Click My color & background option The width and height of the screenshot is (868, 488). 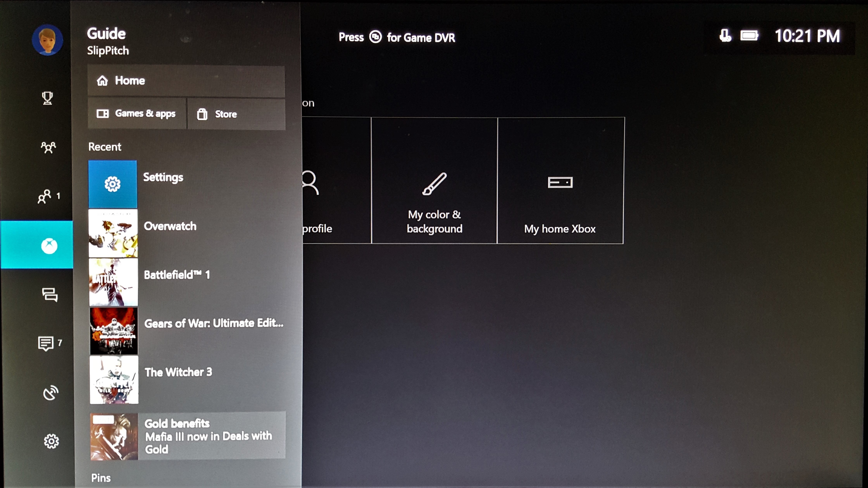(433, 200)
